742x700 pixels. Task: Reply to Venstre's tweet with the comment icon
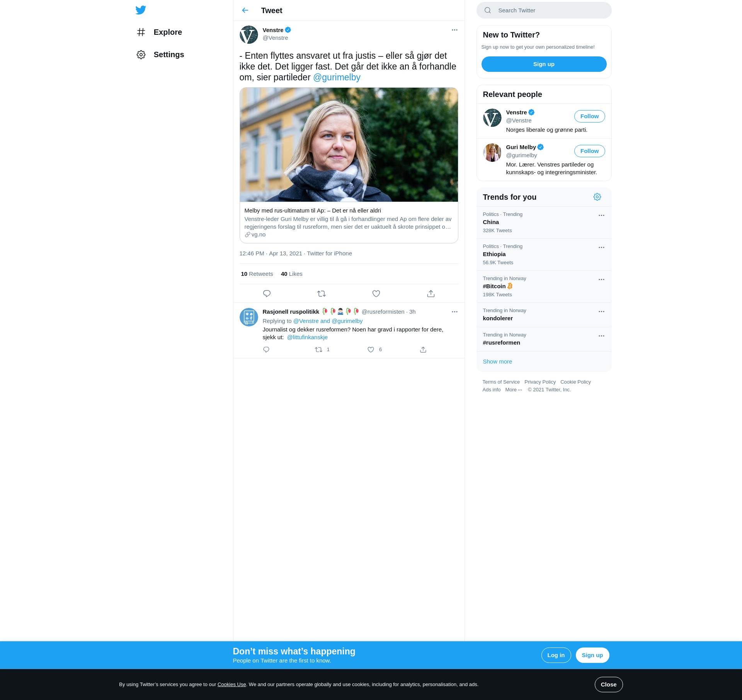pos(267,294)
